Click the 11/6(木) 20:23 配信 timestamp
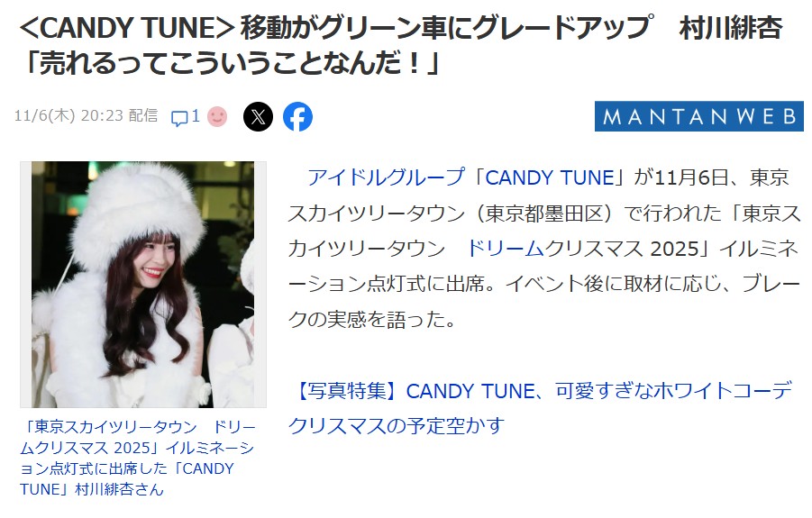 [86, 115]
